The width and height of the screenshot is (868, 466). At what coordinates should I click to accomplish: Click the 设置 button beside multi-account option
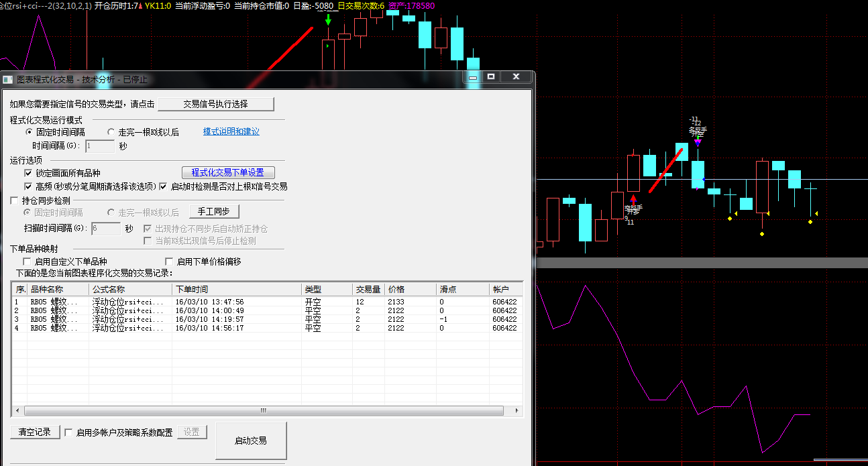point(192,432)
